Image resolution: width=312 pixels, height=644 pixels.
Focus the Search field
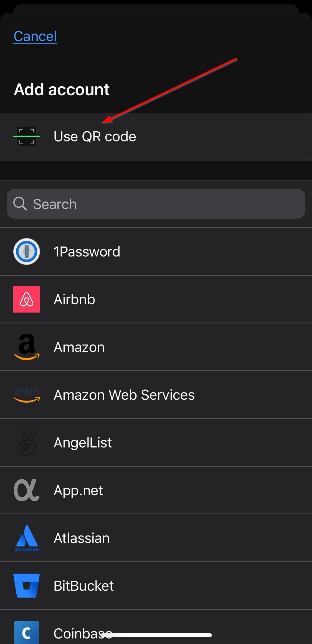pyautogui.click(x=156, y=204)
